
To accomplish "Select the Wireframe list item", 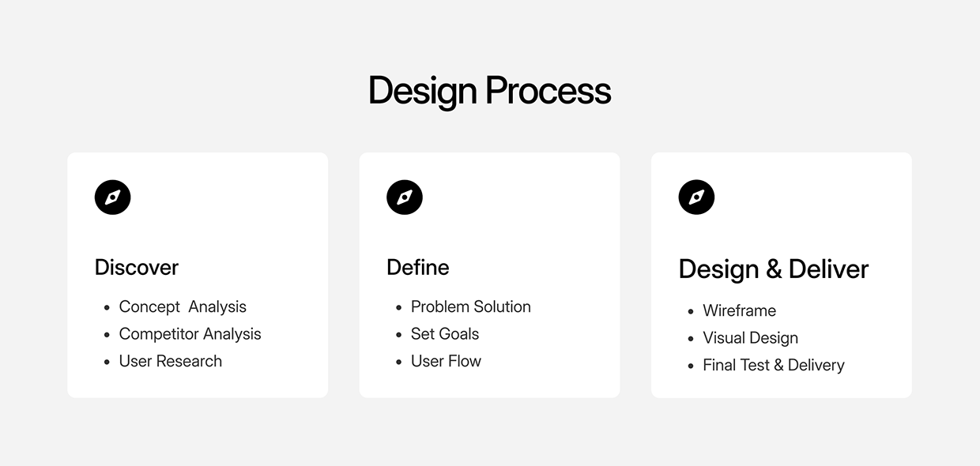I will tap(740, 310).
